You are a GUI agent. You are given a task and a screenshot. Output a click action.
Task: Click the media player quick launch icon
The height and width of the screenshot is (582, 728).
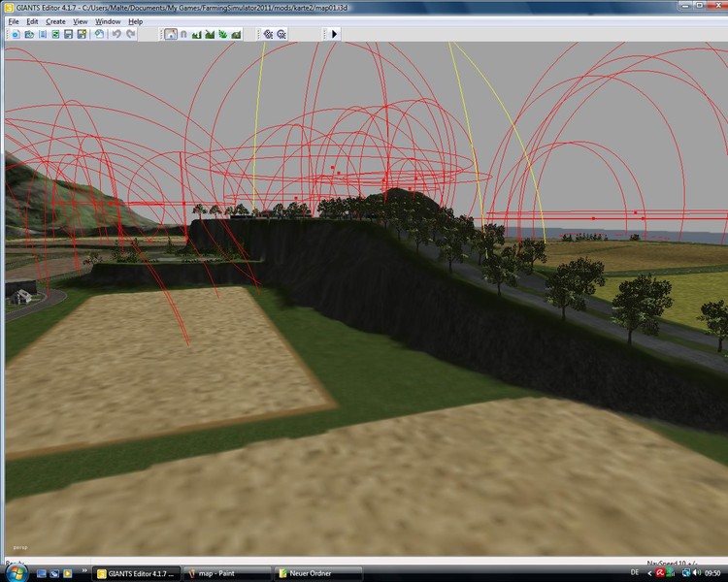[67, 573]
